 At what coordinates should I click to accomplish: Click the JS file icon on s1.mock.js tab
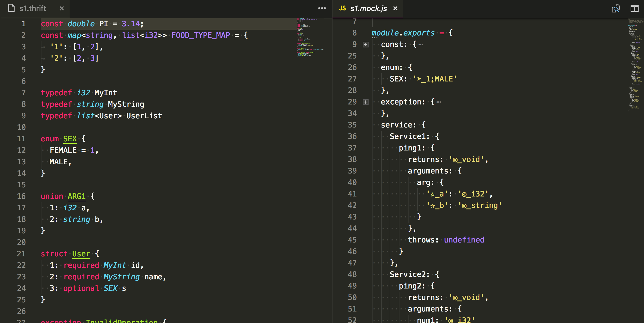(342, 8)
